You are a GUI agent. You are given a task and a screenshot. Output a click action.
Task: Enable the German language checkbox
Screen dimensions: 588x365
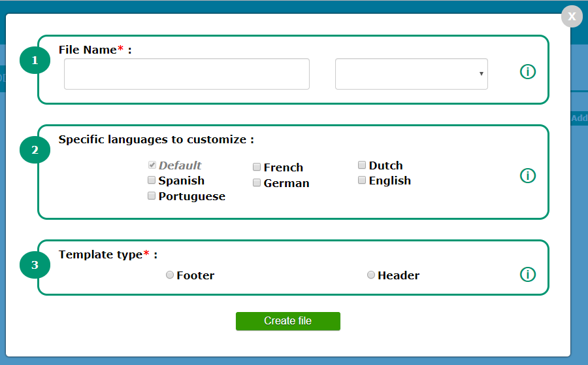257,183
